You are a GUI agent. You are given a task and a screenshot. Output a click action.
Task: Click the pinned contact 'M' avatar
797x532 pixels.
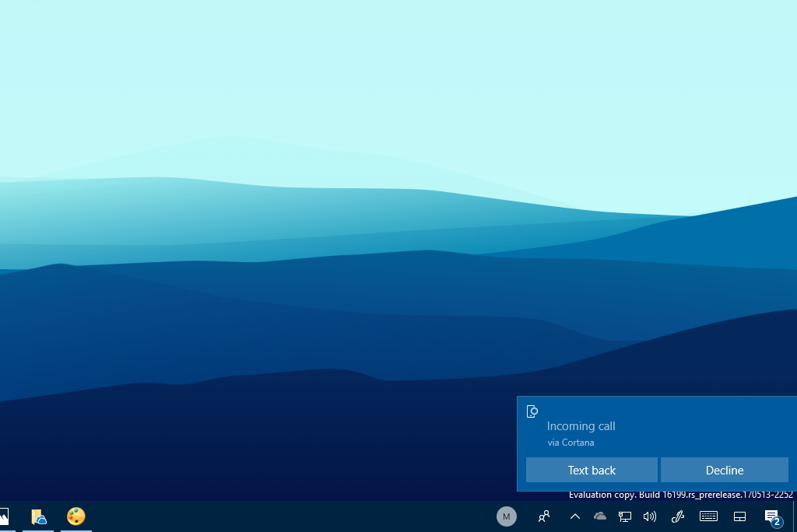tap(506, 516)
